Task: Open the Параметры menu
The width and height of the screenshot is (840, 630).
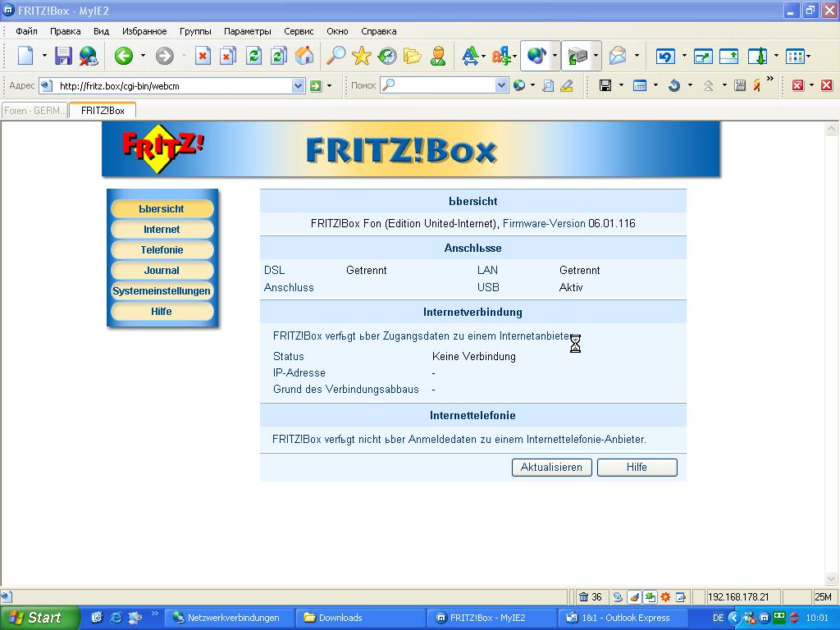Action: (x=248, y=31)
